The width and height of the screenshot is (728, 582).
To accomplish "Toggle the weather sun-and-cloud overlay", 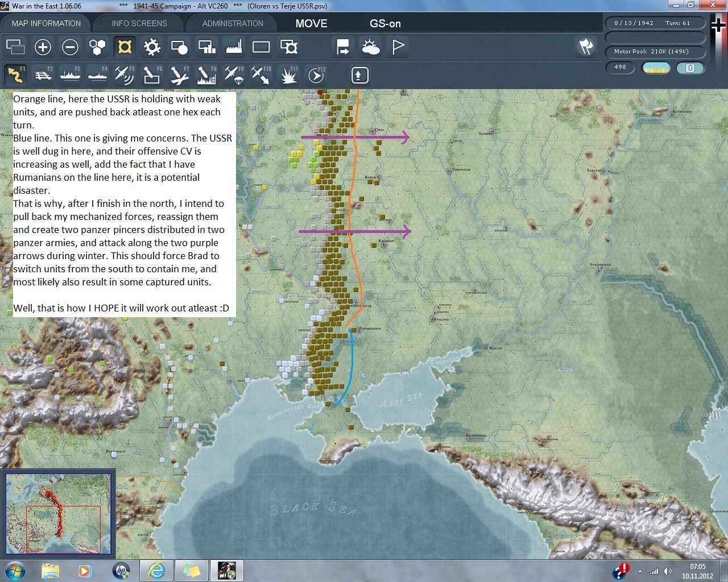I will [x=371, y=47].
